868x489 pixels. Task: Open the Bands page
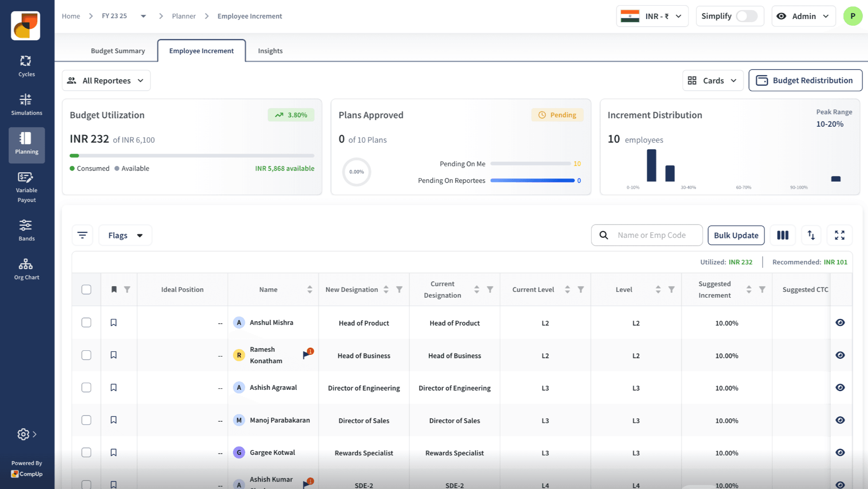tap(26, 230)
